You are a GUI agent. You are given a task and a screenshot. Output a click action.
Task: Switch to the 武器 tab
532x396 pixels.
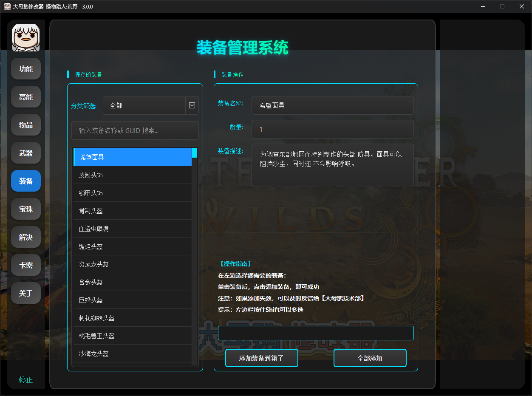[x=26, y=153]
